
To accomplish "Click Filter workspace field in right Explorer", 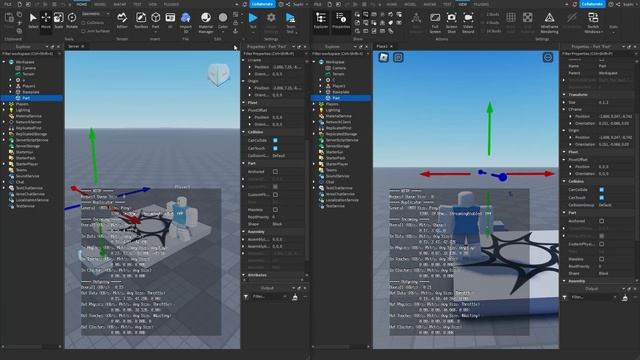I will 340,53.
